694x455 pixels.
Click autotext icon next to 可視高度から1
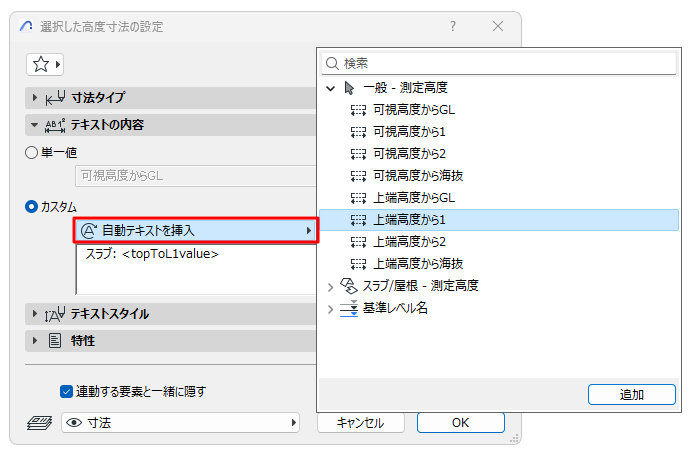[358, 132]
